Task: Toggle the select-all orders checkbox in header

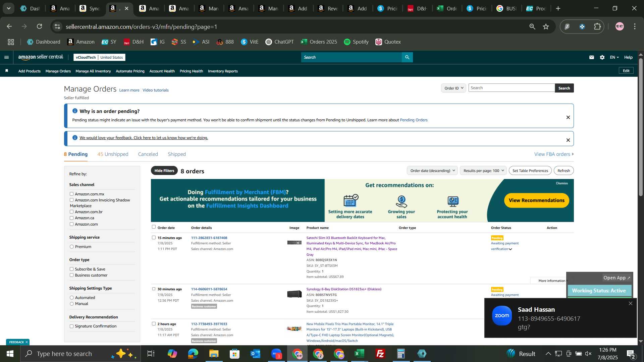Action: (154, 227)
